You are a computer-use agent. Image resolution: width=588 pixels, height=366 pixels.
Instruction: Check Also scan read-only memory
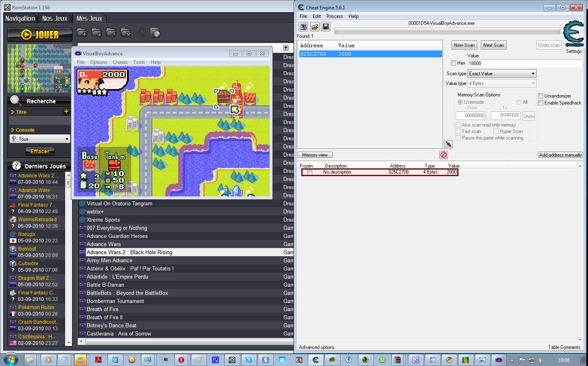pyautogui.click(x=458, y=125)
